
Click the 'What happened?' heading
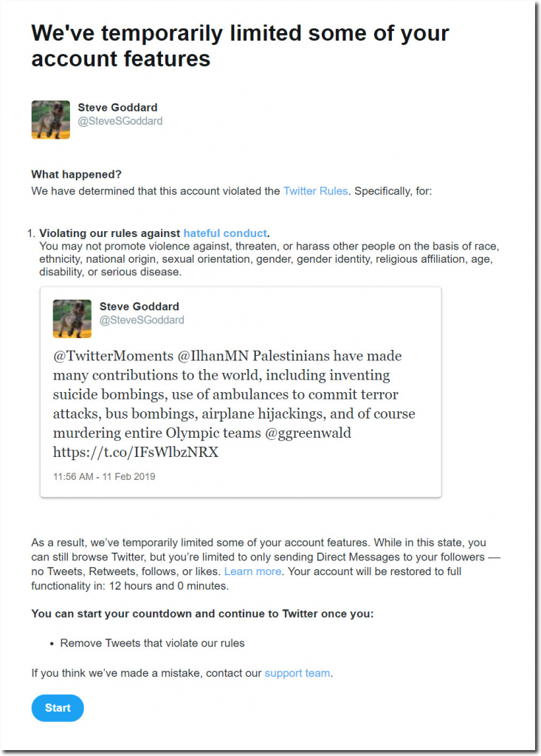pyautogui.click(x=76, y=174)
